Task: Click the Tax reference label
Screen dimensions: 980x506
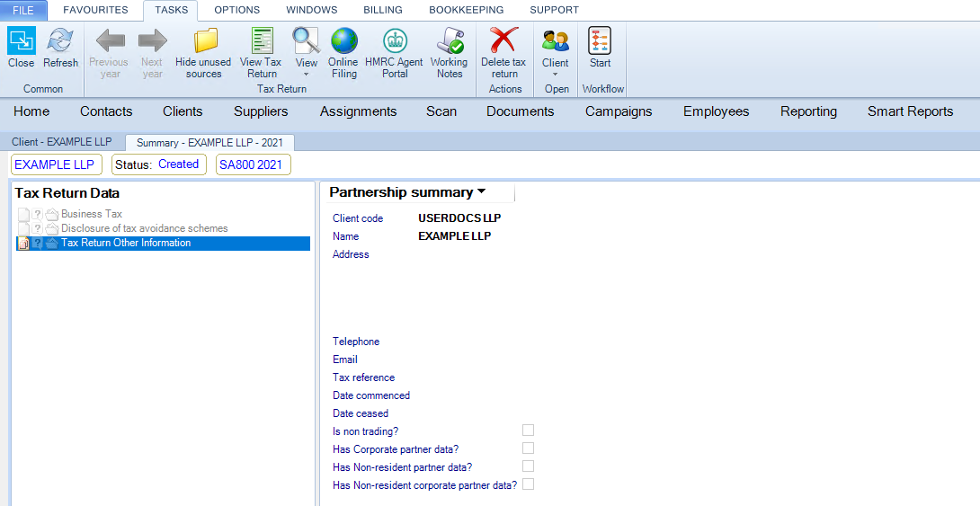Action: tap(364, 377)
